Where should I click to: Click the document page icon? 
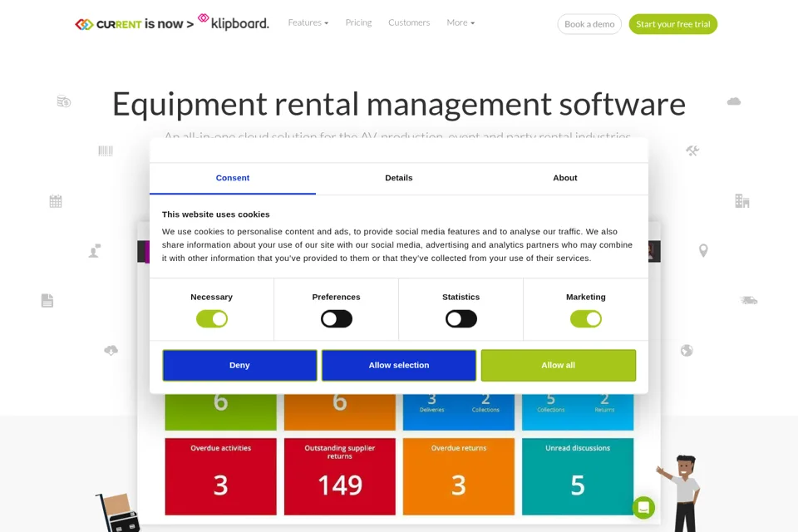tap(47, 300)
